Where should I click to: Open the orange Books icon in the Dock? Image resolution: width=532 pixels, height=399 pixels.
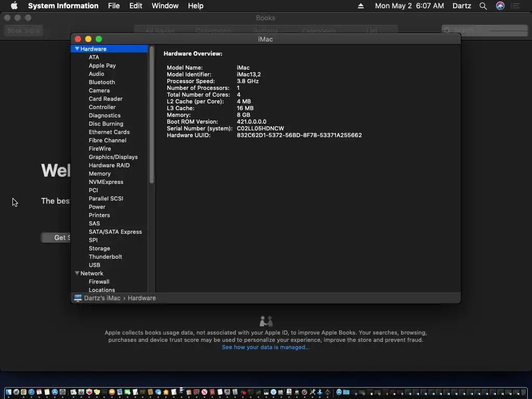tap(112, 392)
